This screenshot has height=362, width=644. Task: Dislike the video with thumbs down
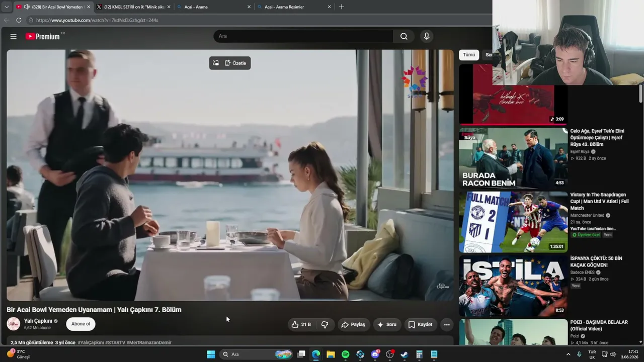point(325,325)
